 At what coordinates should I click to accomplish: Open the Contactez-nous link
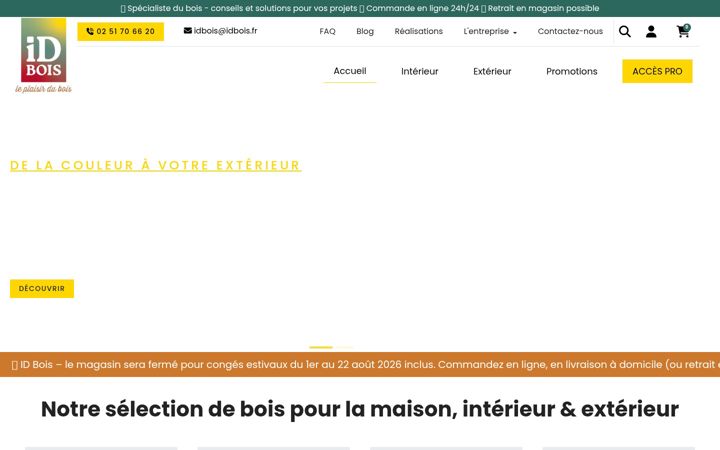[x=570, y=31]
